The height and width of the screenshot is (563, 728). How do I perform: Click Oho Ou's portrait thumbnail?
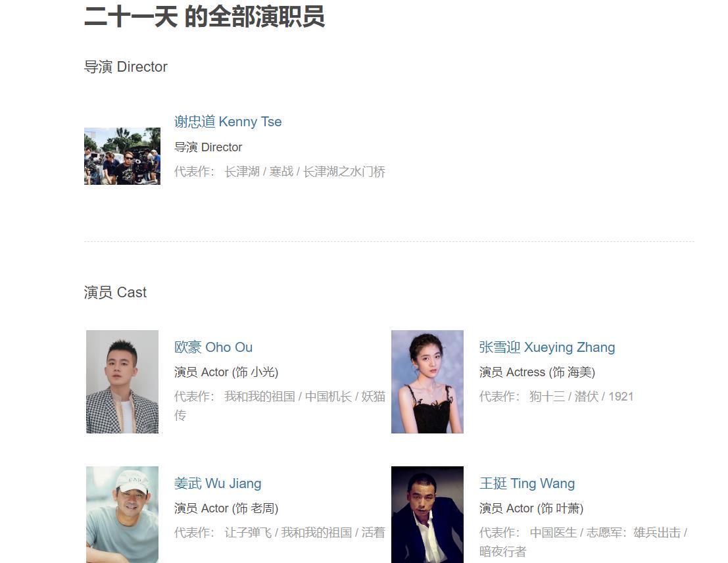coord(122,382)
